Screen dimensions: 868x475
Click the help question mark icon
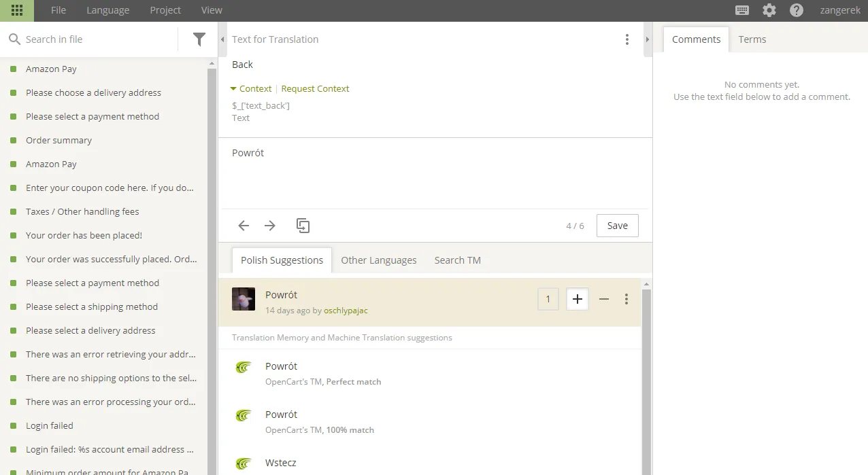point(797,10)
